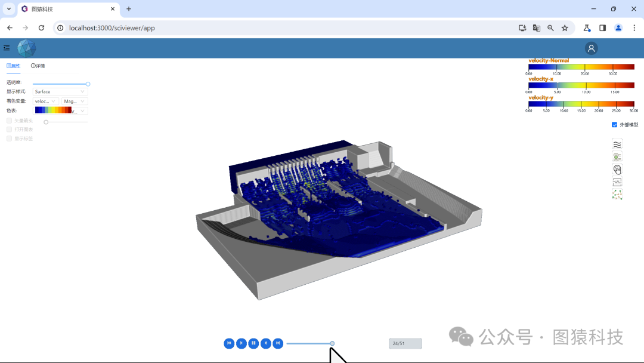Click the 色表 label
This screenshot has width=644, height=363.
point(11,110)
